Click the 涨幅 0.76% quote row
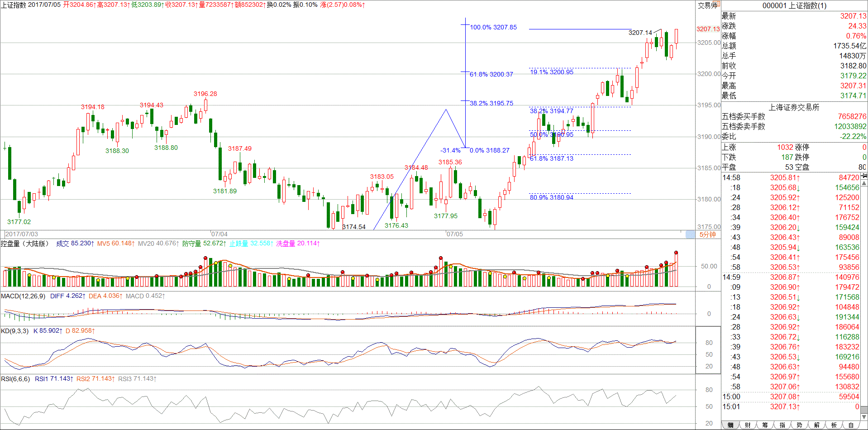This screenshot has height=430, width=868. [794, 36]
